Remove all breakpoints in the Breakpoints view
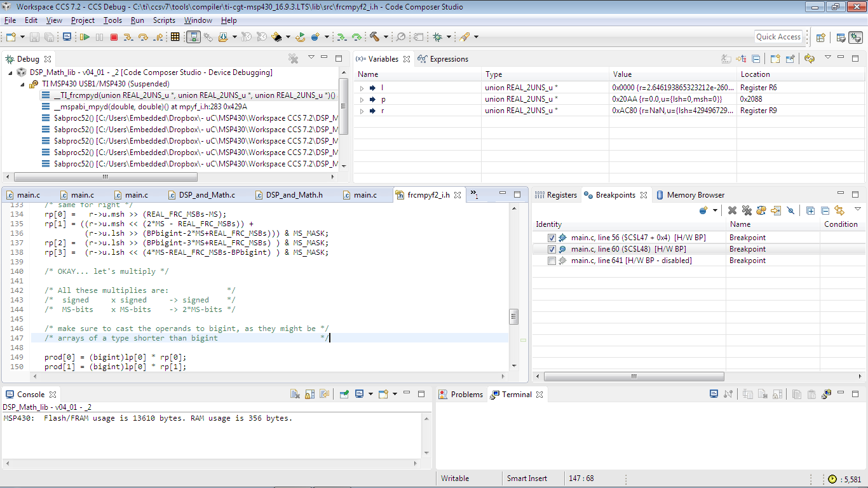The image size is (868, 488). tap(747, 211)
